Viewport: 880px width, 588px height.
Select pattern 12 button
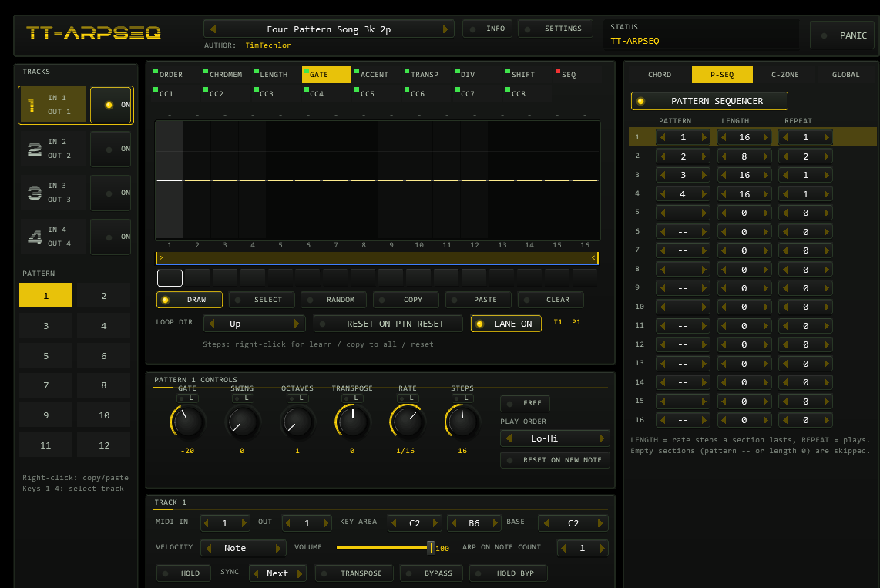click(x=104, y=445)
